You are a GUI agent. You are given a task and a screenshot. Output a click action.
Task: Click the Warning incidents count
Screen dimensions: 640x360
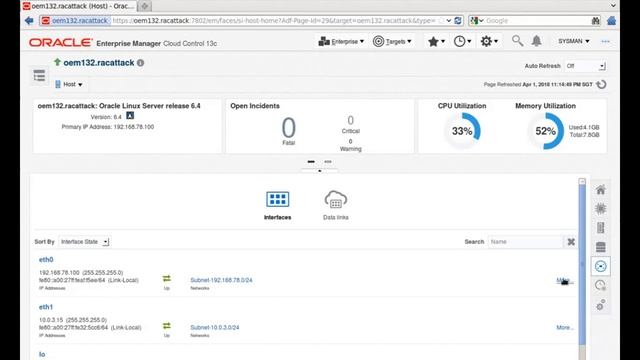(350, 141)
